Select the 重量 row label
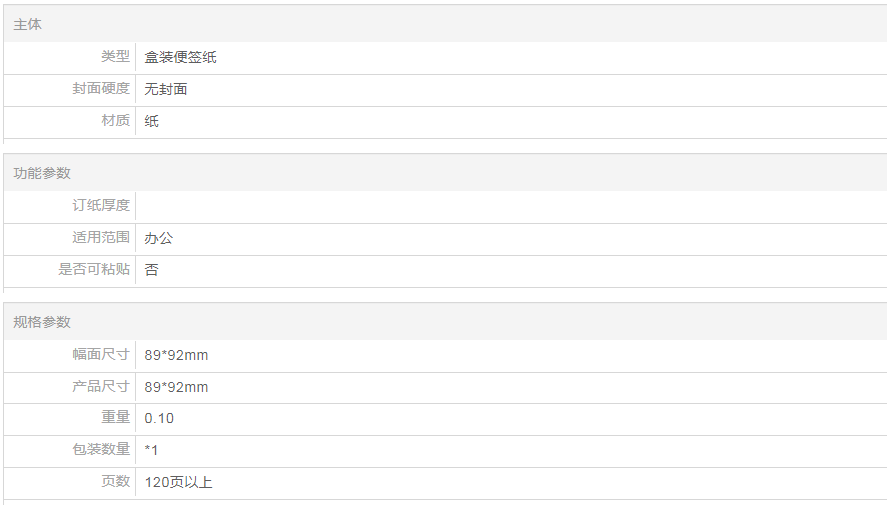 coord(115,418)
